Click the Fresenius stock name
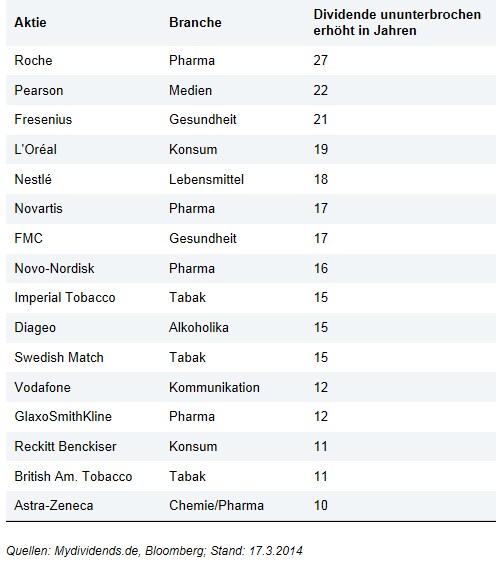The image size is (496, 563). (x=43, y=120)
